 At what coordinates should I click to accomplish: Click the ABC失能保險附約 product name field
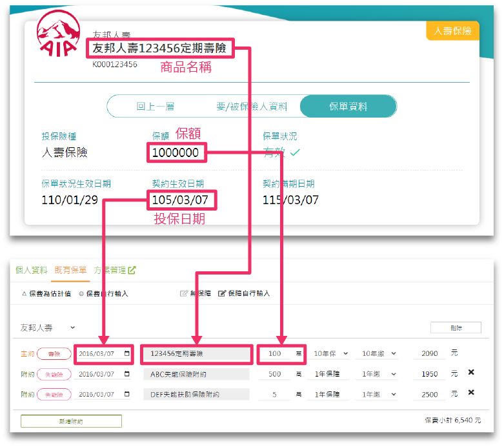coord(196,374)
